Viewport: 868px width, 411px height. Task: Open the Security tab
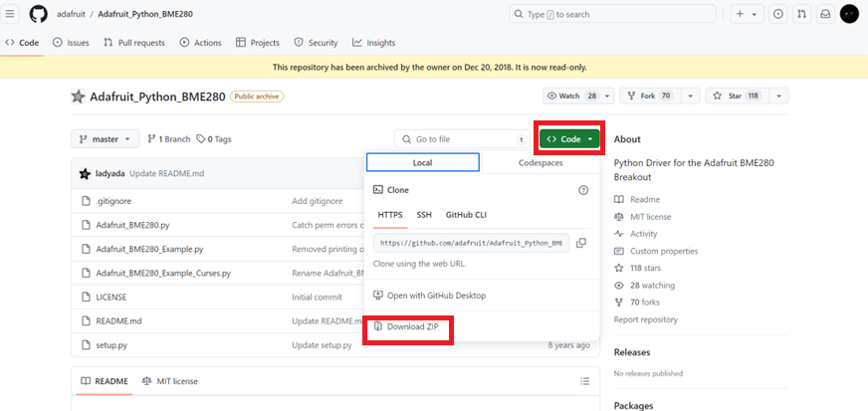coord(317,43)
